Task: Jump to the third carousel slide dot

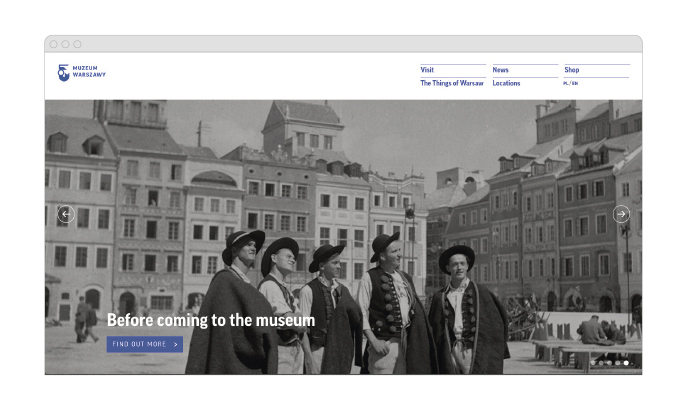Action: pos(609,363)
